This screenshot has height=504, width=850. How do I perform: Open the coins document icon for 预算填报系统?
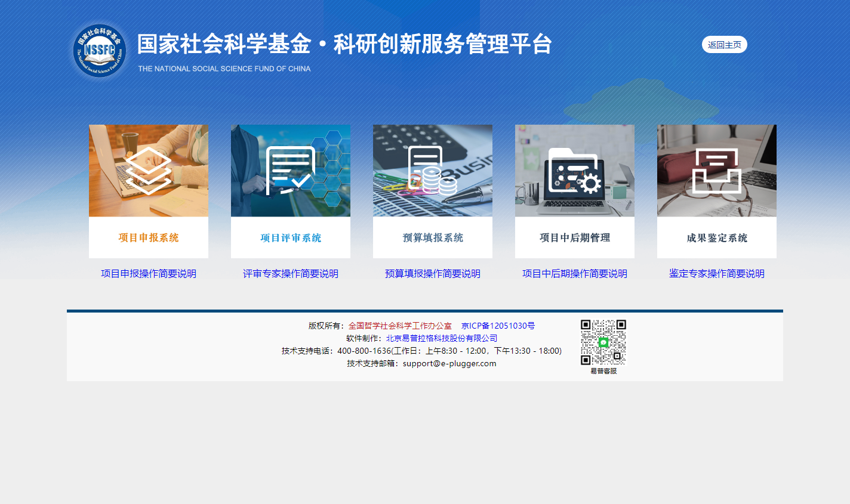[433, 171]
